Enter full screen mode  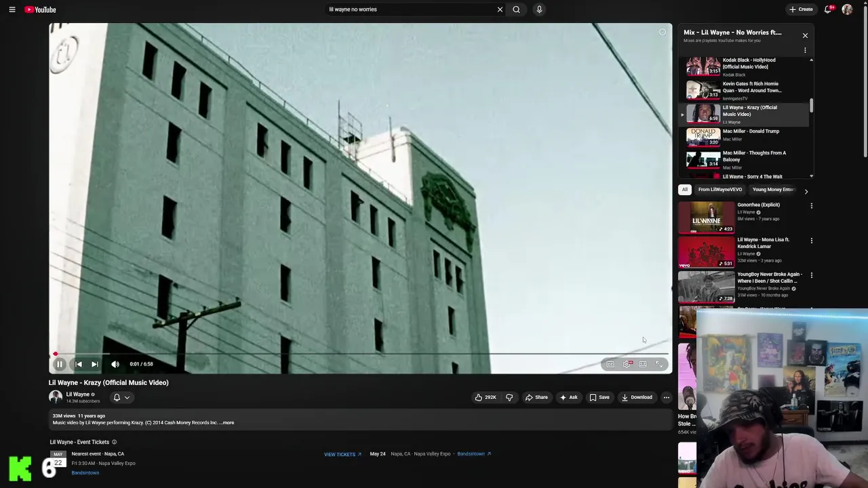pyautogui.click(x=659, y=364)
